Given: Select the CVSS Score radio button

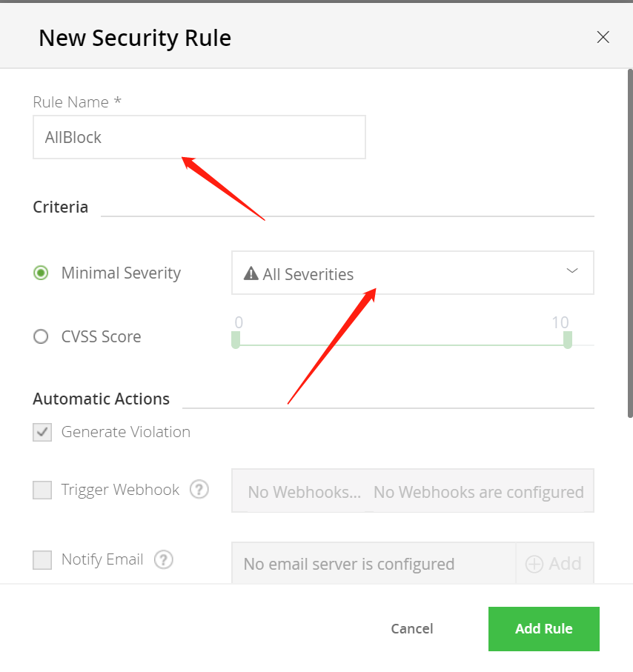Looking at the screenshot, I should point(42,336).
